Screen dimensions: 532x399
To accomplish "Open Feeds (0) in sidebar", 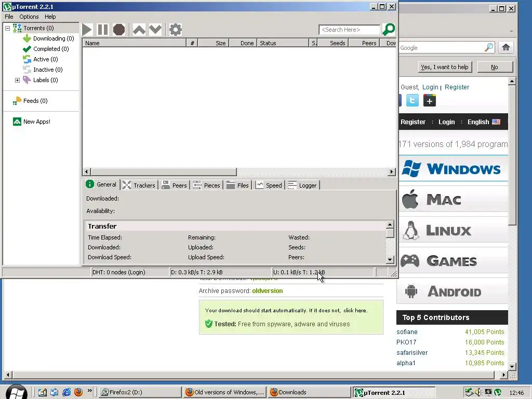I will click(x=30, y=101).
